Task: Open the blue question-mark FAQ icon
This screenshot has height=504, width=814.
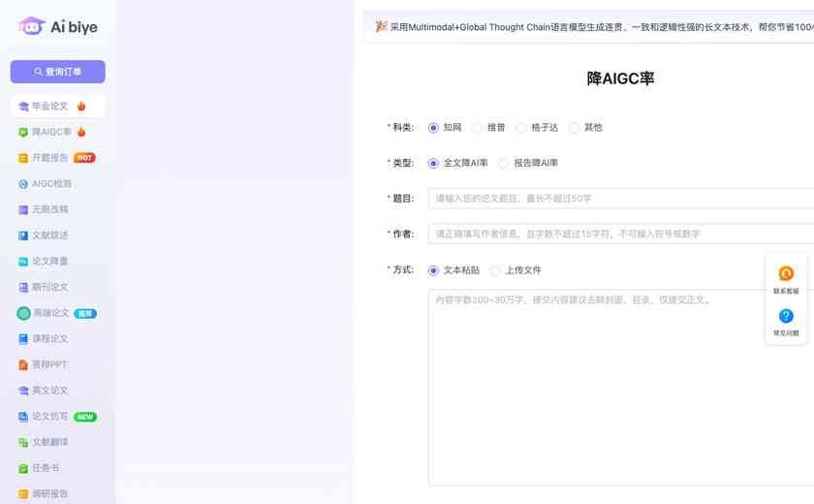Action: click(786, 316)
